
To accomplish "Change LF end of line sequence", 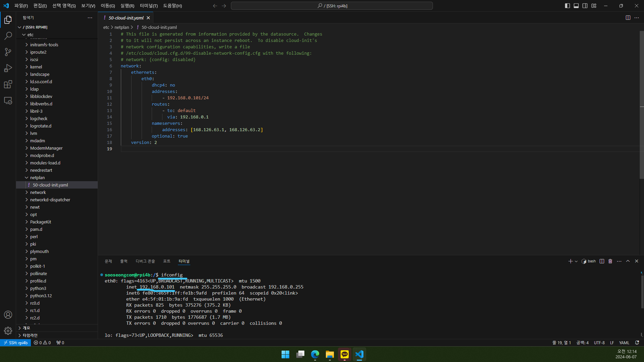I will coord(612,343).
